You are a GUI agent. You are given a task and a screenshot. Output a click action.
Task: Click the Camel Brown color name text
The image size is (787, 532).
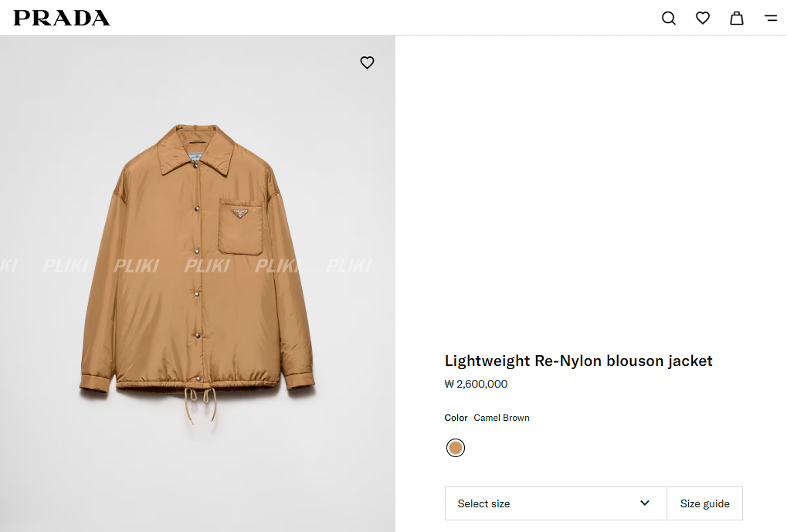point(501,418)
